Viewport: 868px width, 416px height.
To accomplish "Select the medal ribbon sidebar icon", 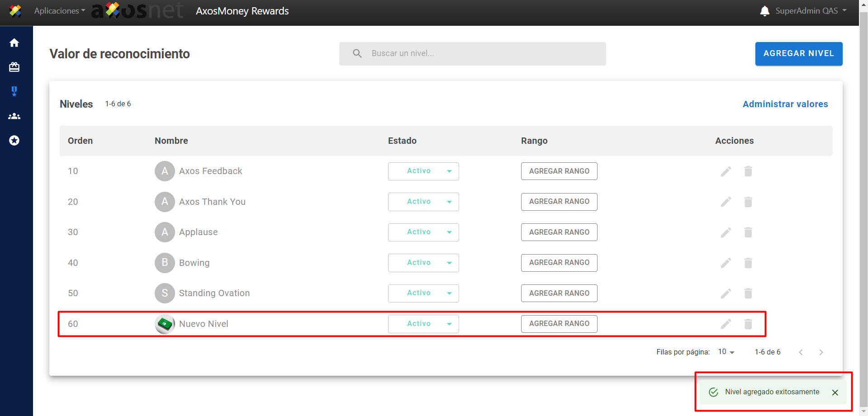I will point(14,91).
